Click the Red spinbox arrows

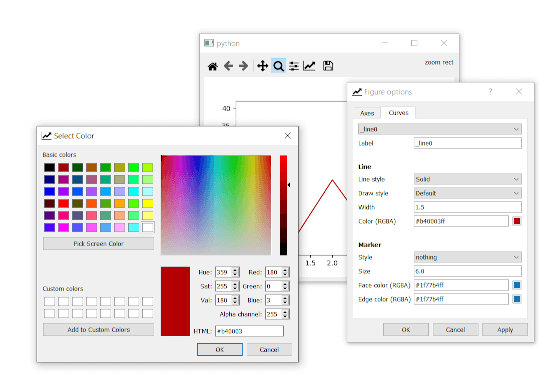285,272
